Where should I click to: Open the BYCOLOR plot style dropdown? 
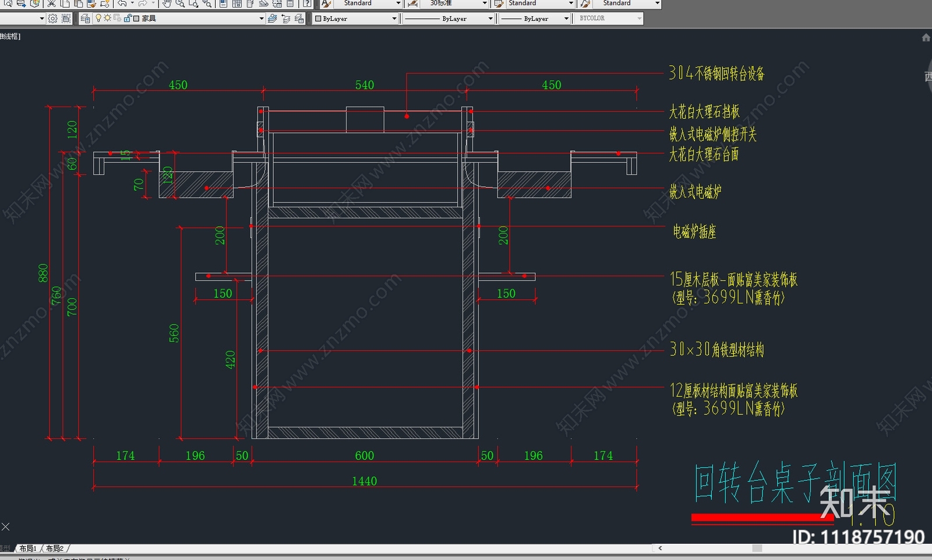point(639,19)
